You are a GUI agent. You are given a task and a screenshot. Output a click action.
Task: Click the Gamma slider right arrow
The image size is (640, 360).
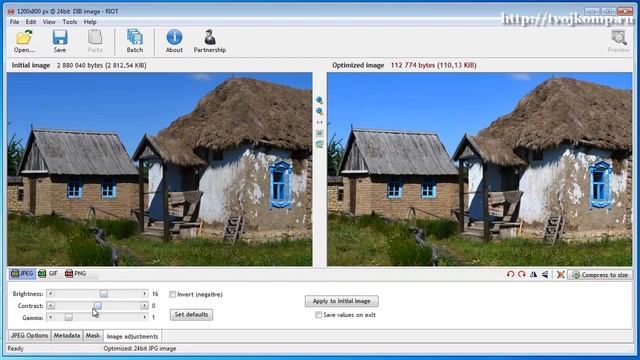click(x=144, y=317)
